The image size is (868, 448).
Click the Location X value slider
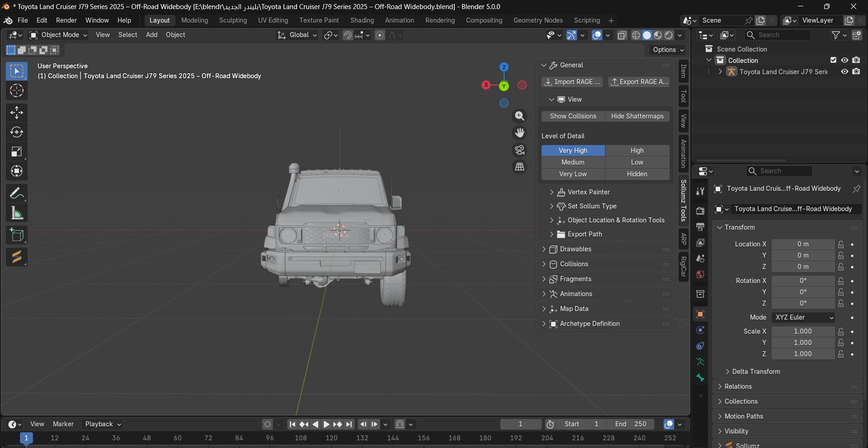pos(803,244)
